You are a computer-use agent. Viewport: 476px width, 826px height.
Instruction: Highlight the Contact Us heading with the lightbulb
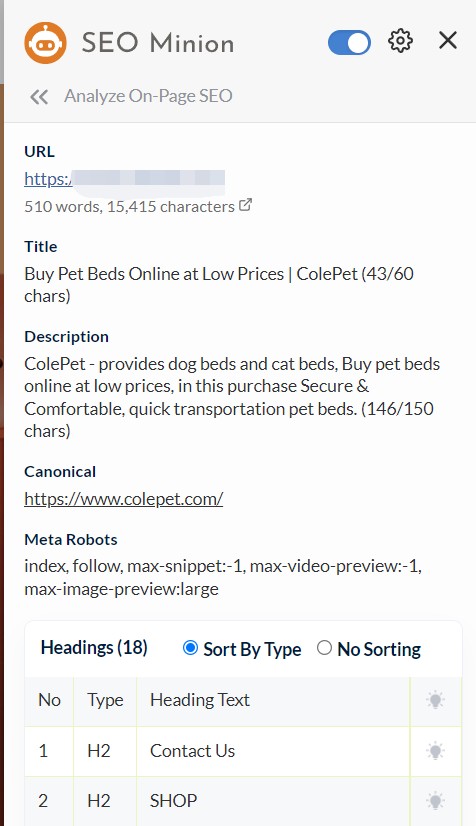435,751
